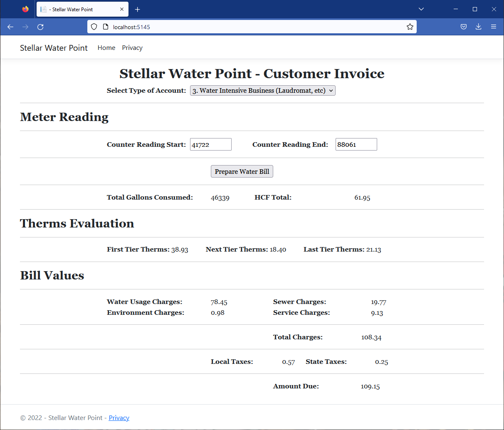The height and width of the screenshot is (430, 504).
Task: Open the Firefox application menu
Action: pyautogui.click(x=494, y=27)
